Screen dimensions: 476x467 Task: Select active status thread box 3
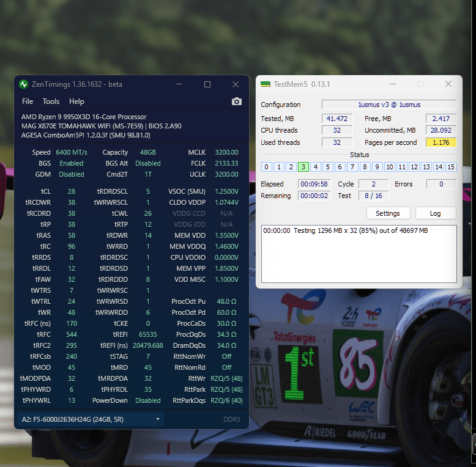pos(303,167)
